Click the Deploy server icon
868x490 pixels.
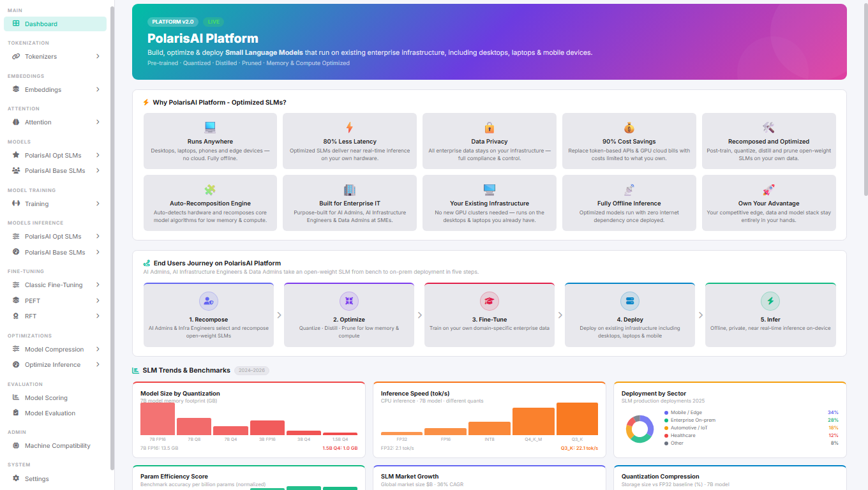(630, 301)
